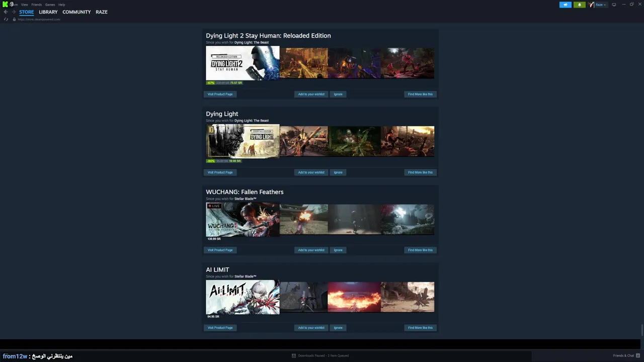644x362 pixels.
Task: Click the store URL address field
Action: click(39, 19)
